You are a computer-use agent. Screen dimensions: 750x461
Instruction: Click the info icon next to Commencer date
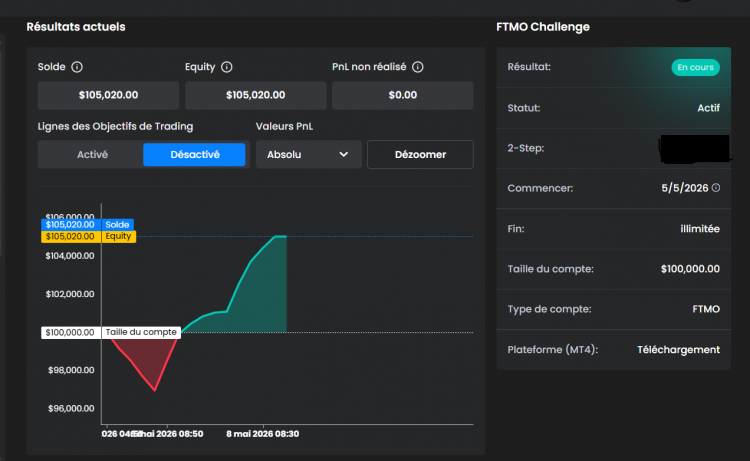pyautogui.click(x=716, y=188)
